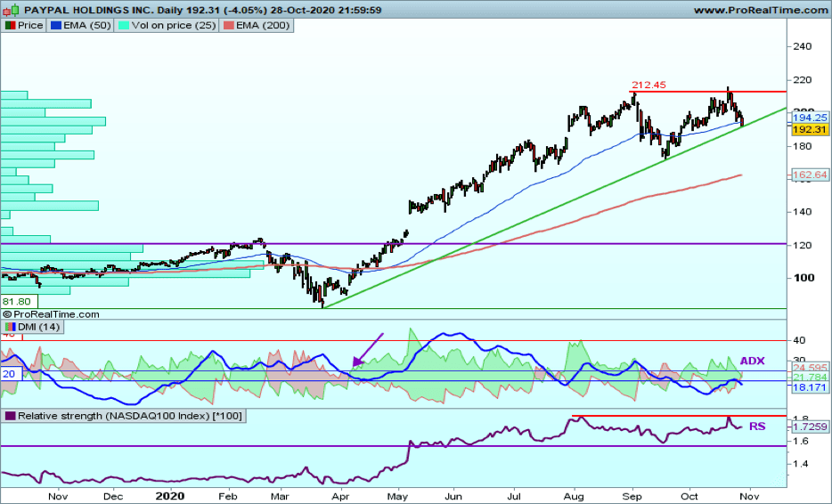Click the cyan Vol on price swatch
This screenshot has height=504, width=832.
[x=123, y=26]
